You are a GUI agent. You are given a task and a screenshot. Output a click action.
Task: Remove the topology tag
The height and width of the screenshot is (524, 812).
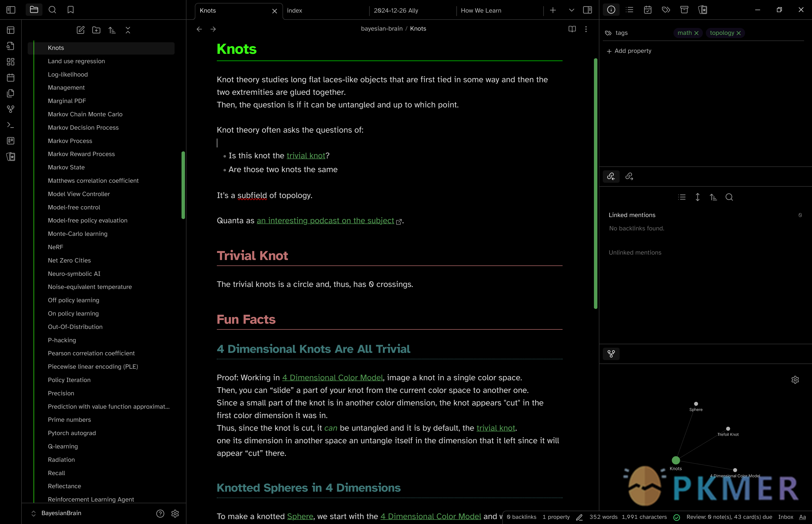click(x=739, y=33)
